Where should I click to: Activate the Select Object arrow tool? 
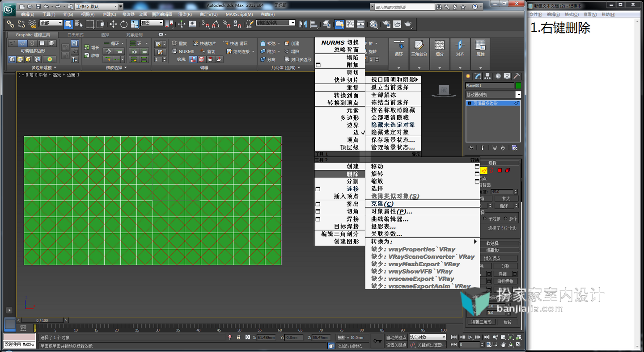(x=68, y=24)
